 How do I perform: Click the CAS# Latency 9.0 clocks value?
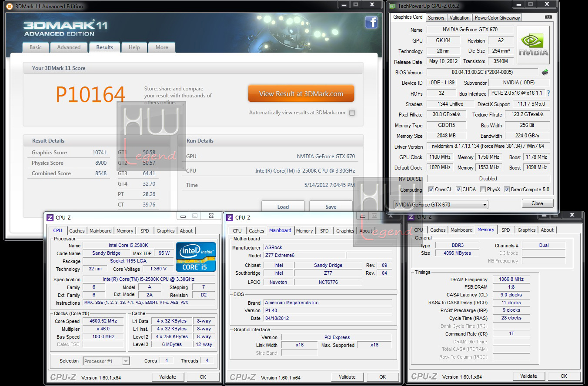(511, 295)
